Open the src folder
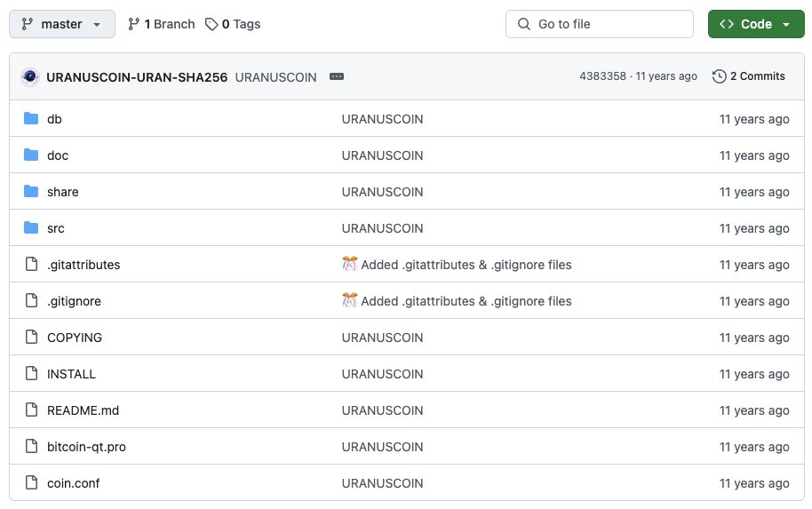The height and width of the screenshot is (509, 812). pyautogui.click(x=55, y=228)
